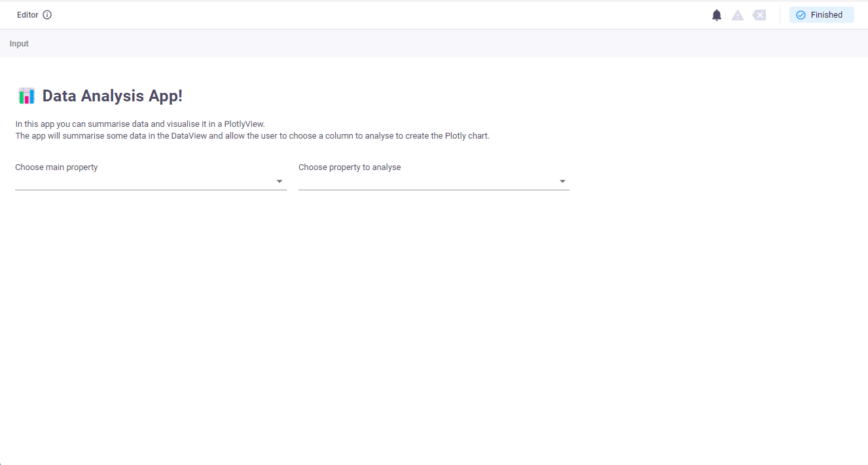
Task: Open the Choose main property dropdown field
Action: [x=144, y=182]
